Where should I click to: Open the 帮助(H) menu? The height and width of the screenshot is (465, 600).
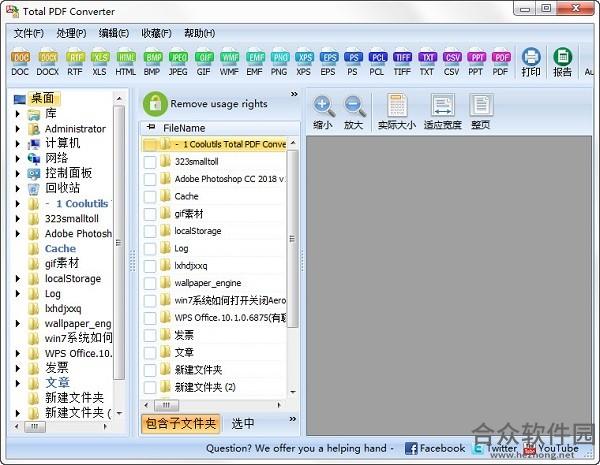coord(199,34)
